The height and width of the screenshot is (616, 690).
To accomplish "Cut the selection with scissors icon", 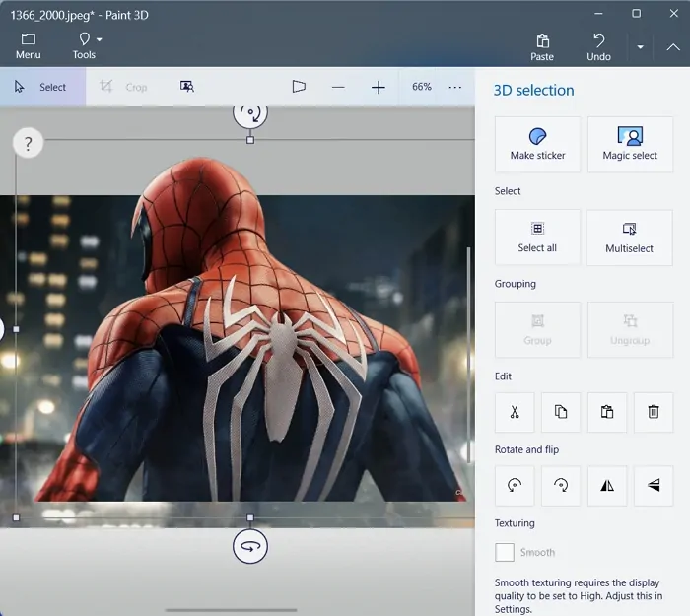I will coord(515,412).
